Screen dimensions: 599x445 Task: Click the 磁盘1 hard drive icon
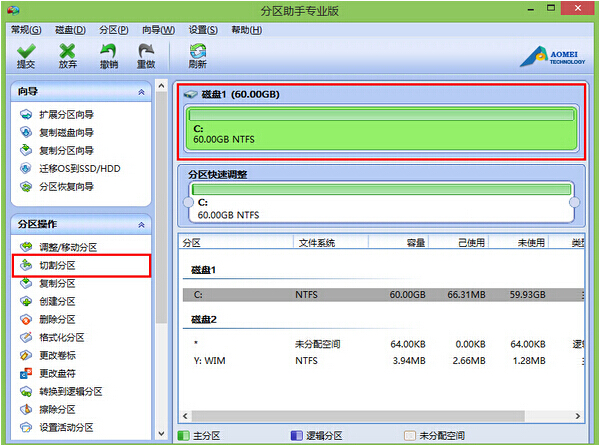click(x=190, y=94)
